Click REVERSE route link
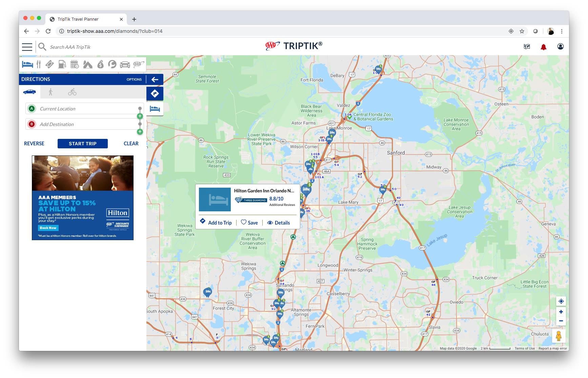The image size is (588, 378). tap(34, 144)
